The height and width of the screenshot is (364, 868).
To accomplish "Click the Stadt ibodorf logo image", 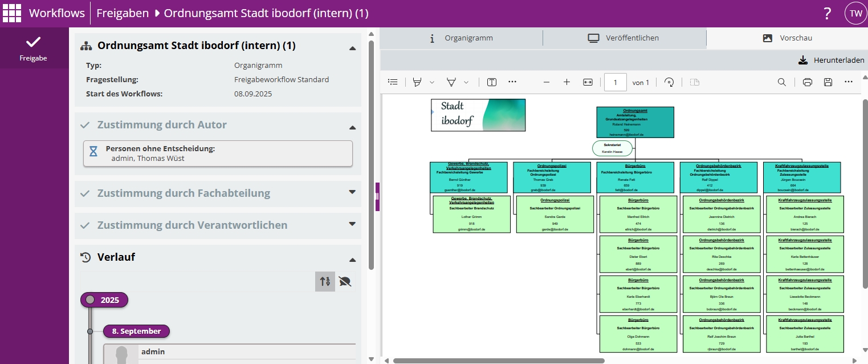I will pyautogui.click(x=478, y=115).
